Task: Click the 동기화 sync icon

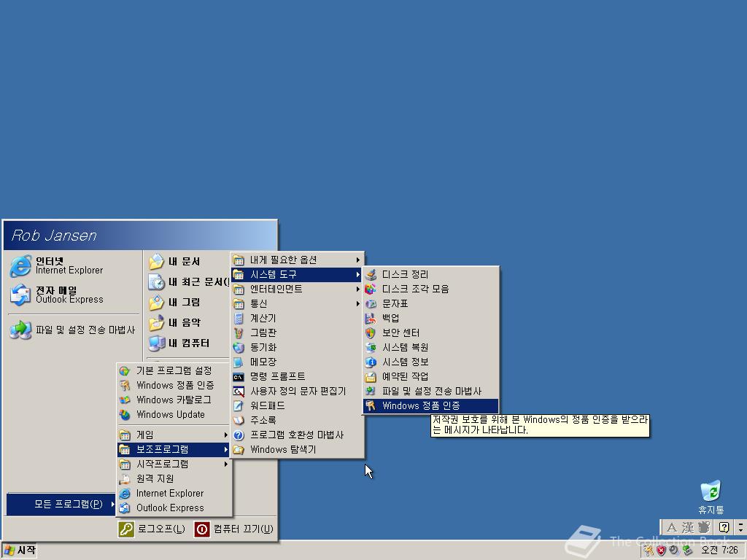Action: pyautogui.click(x=239, y=348)
